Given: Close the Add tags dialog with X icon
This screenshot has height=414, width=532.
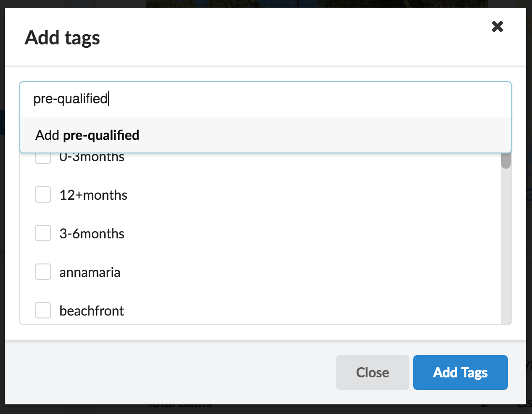Looking at the screenshot, I should 497,27.
